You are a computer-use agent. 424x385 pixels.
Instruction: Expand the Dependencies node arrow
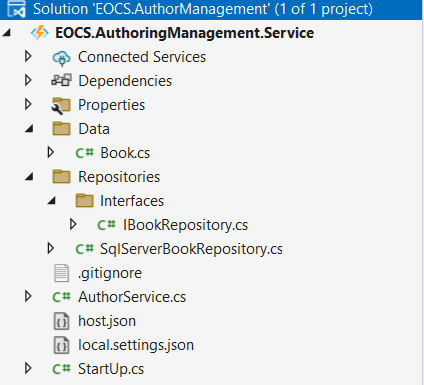(28, 80)
